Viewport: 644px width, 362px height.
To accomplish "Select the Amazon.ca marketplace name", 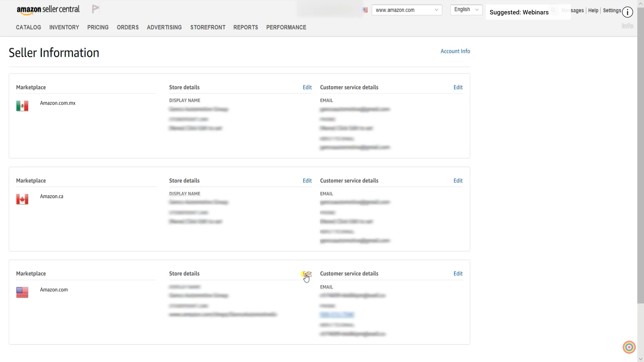I will 52,196.
